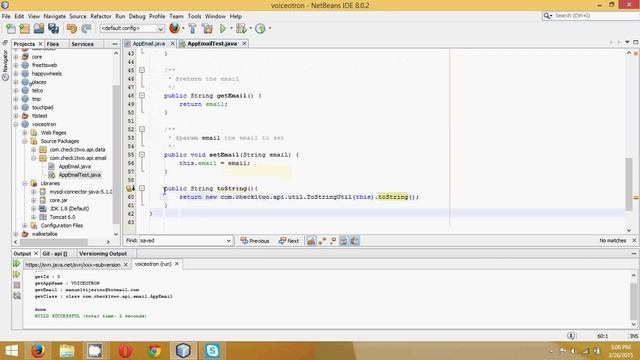Viewport: 640px width, 360px height.
Task: Click the stop icon in the Output panel
Action: click(17, 285)
